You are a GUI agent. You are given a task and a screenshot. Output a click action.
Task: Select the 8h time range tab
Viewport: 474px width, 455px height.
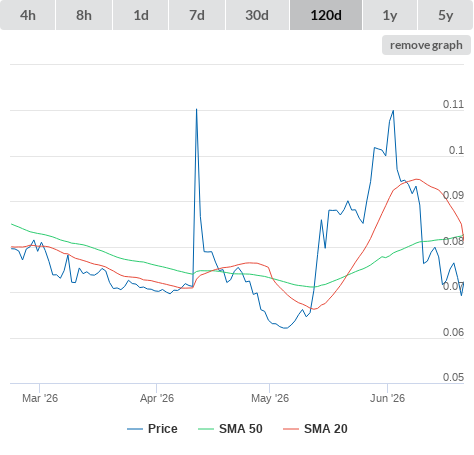[x=84, y=15]
